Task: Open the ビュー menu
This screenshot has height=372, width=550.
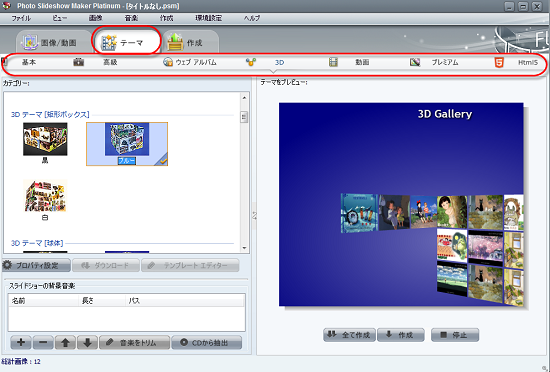Action: (x=59, y=18)
